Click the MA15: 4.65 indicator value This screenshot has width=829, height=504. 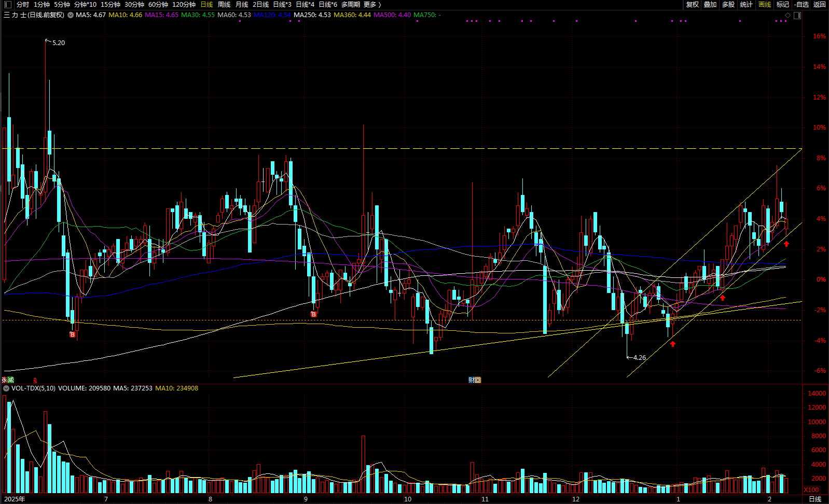(162, 15)
